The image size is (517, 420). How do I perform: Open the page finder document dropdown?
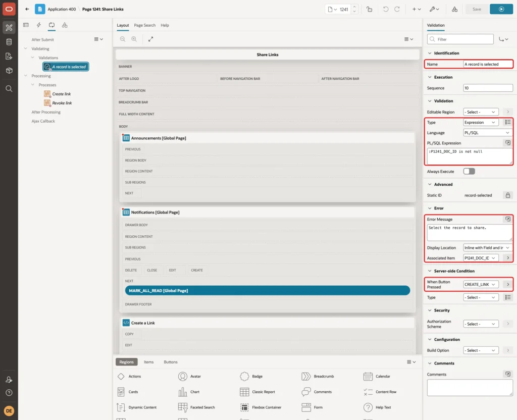pos(332,9)
